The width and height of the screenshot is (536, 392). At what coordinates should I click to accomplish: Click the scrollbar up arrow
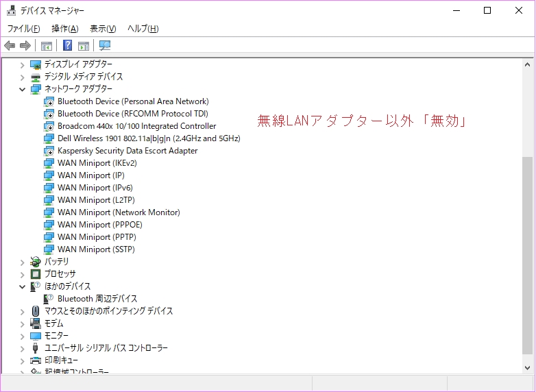point(528,64)
